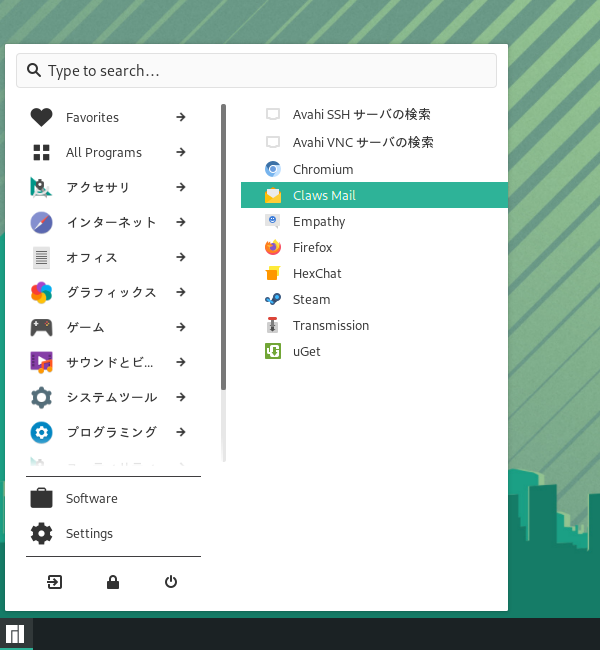
Task: Click the グラフィックス colorful icon
Action: [x=41, y=293]
